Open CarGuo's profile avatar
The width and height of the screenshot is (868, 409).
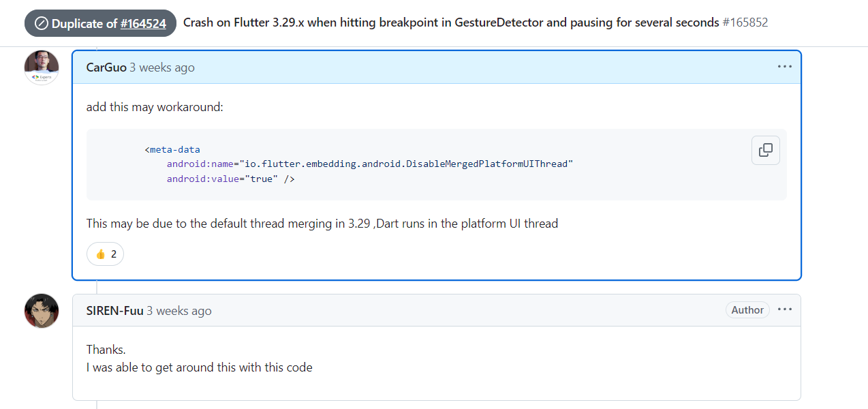42,67
